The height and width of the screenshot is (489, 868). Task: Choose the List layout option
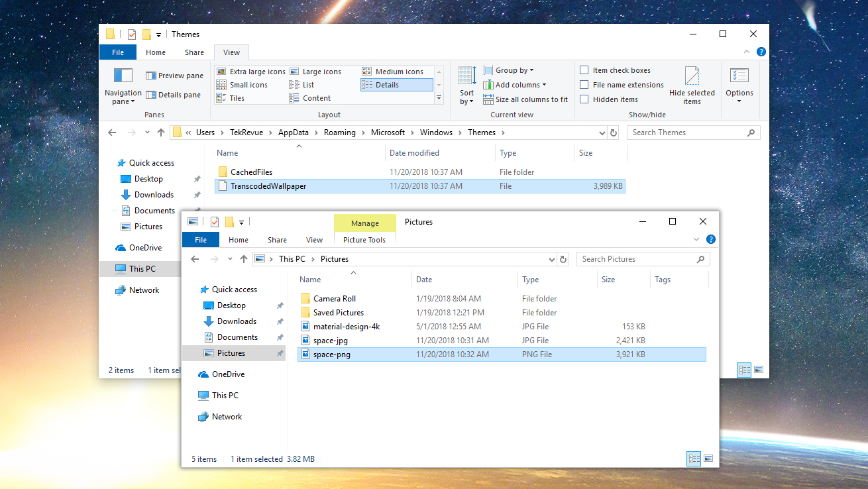302,85
